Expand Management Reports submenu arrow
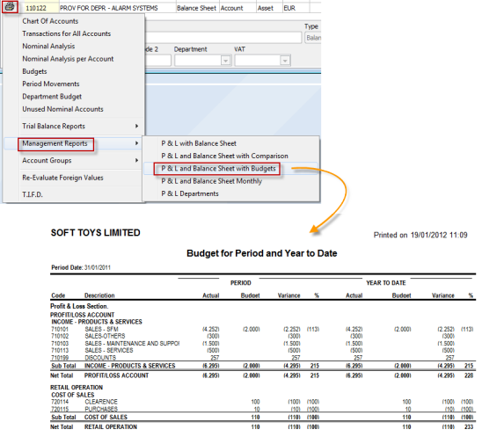Screen dimensions: 504x437 click(137, 143)
